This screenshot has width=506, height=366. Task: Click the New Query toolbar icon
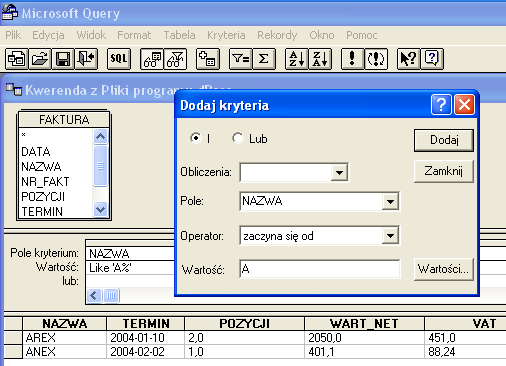[x=17, y=59]
